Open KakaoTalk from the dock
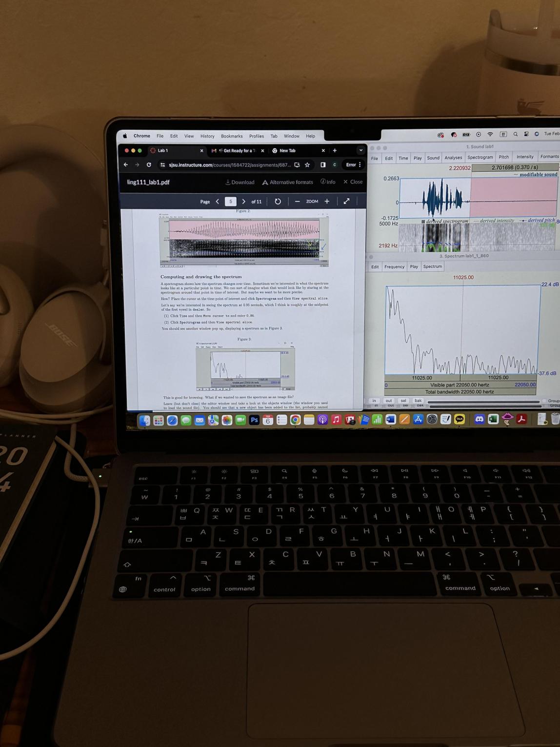 coord(460,420)
